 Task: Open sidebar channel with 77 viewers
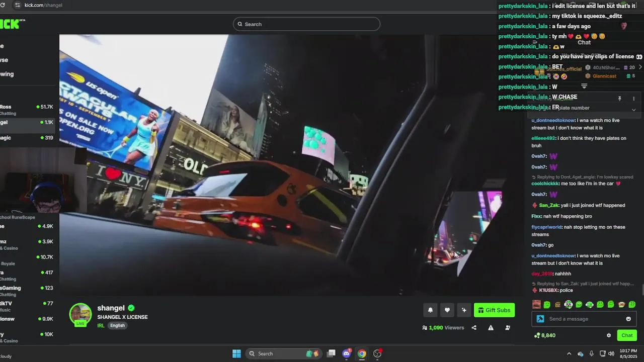27,306
